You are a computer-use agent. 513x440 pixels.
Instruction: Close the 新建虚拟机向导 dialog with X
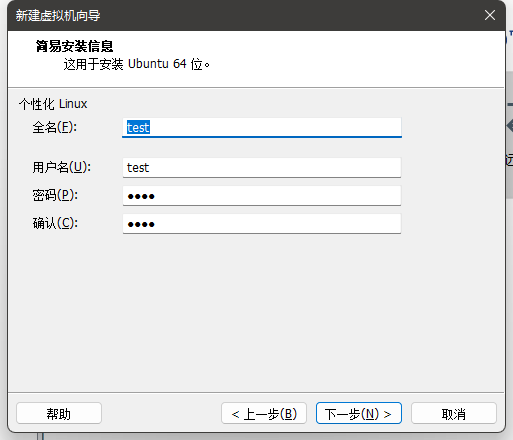490,15
